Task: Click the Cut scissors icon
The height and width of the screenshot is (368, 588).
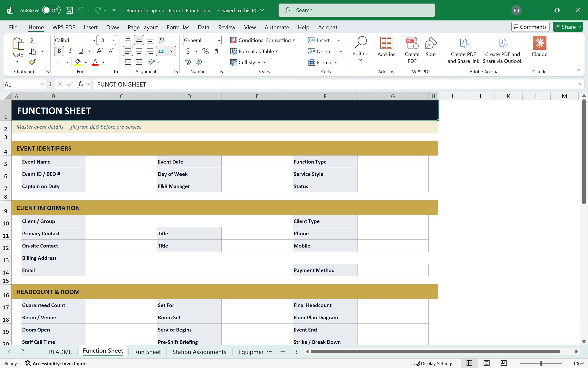Action: 32,40
